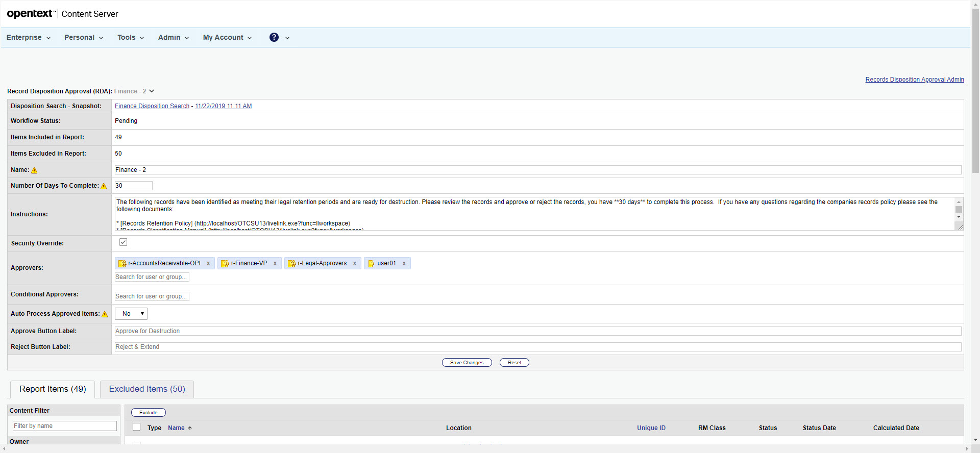Remove r-Legal-Approvers from approvers
Image resolution: width=980 pixels, height=453 pixels.
[x=355, y=264]
